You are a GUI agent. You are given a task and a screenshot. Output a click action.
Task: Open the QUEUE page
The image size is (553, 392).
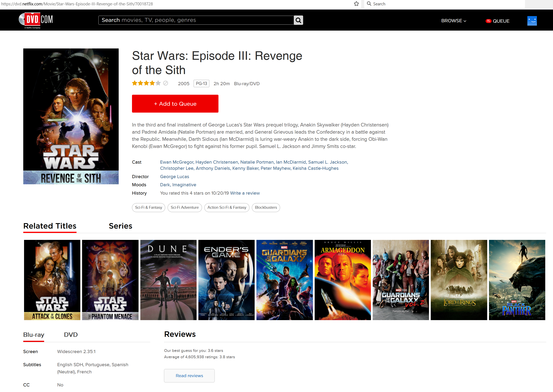(501, 21)
